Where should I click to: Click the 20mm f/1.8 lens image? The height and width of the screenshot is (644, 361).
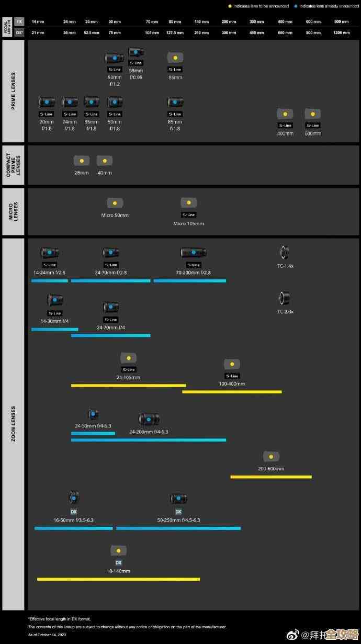point(47,102)
